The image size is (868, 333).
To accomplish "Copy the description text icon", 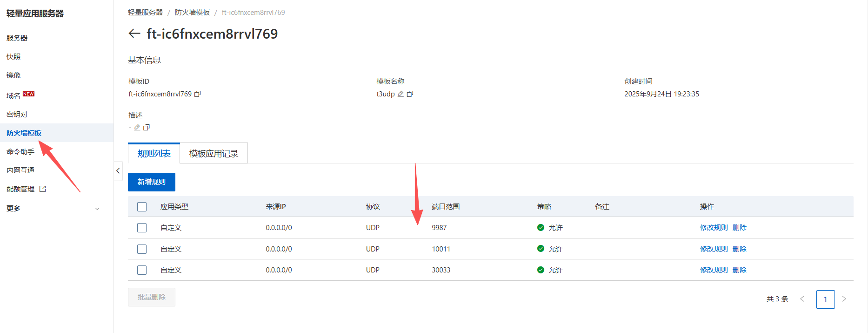I will (x=147, y=128).
